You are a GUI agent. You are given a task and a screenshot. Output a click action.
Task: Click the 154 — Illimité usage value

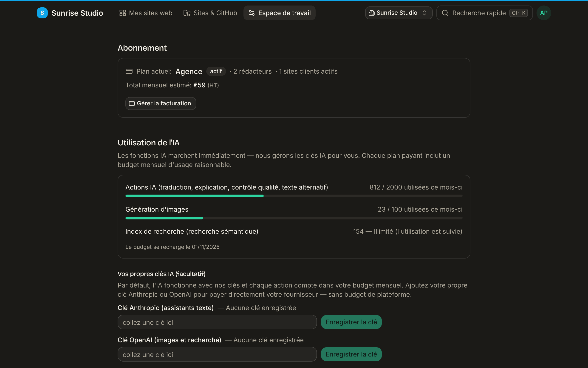(x=408, y=231)
